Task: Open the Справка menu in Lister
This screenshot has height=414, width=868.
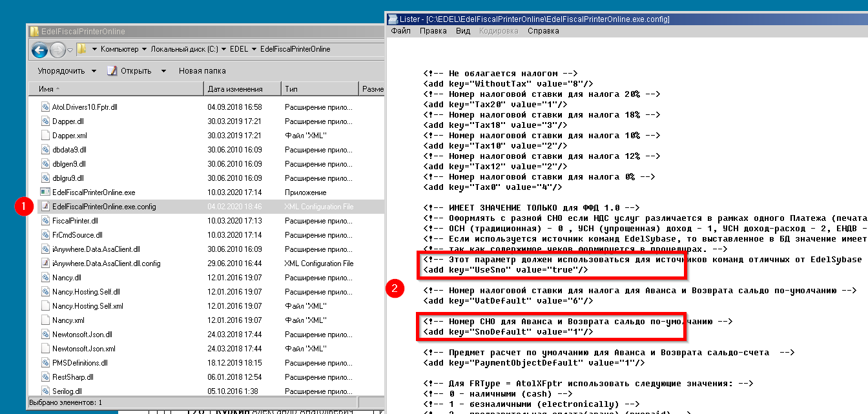Action: 543,31
